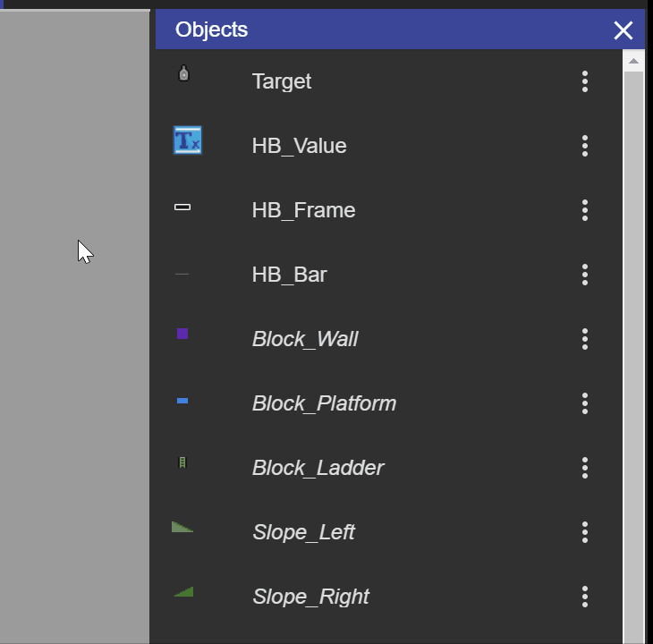Open the three-dot menu for HB_Value
This screenshot has height=644, width=653.
point(585,146)
